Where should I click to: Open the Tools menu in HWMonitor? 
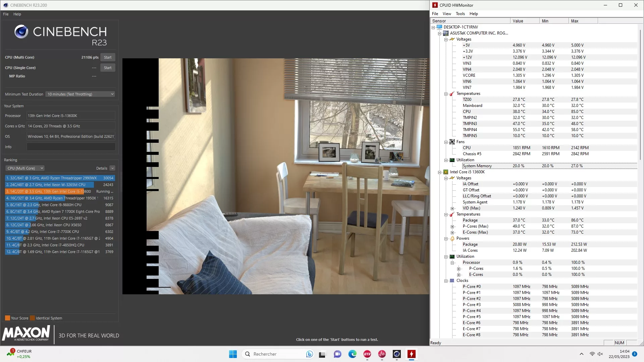460,14
